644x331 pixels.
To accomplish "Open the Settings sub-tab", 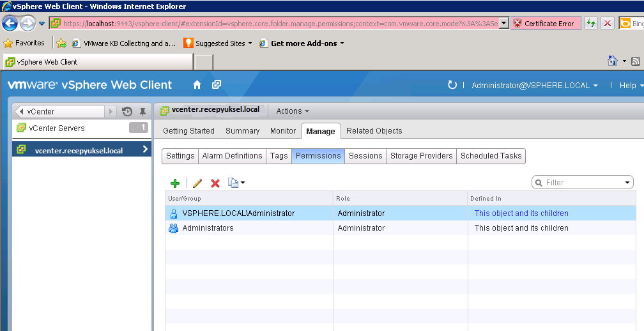I will click(180, 156).
